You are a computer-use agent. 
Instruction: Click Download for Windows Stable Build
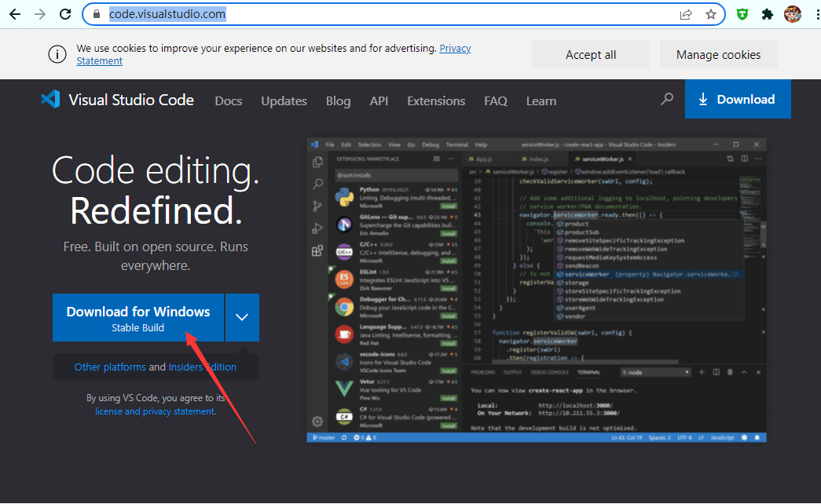pos(138,318)
